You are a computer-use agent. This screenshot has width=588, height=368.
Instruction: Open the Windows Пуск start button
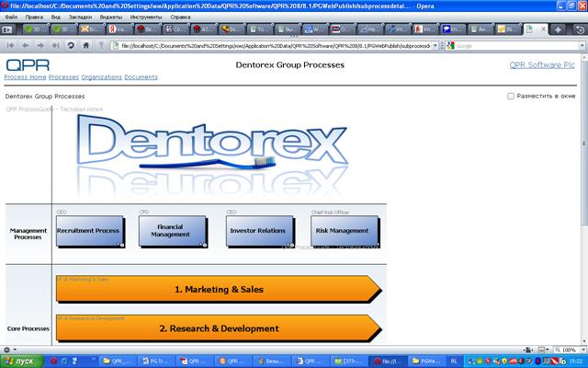pos(21,362)
